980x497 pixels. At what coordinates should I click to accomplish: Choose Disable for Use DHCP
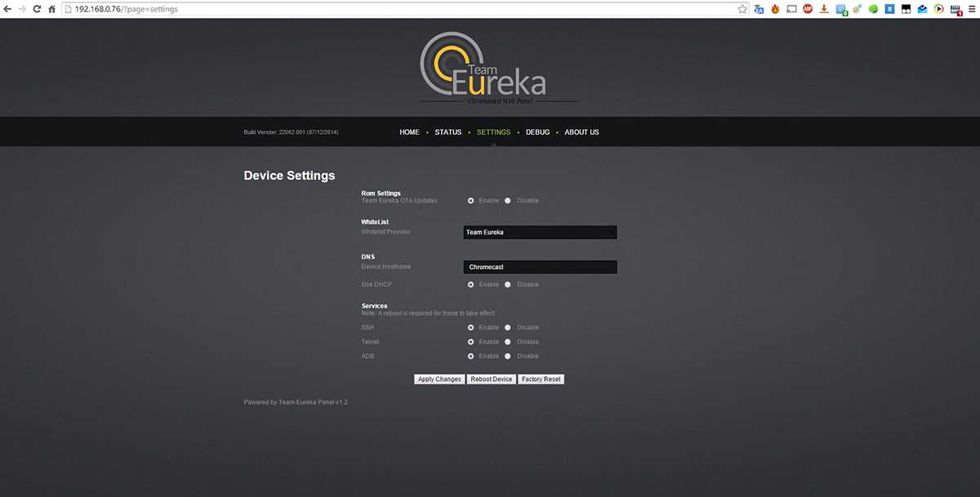(x=508, y=284)
